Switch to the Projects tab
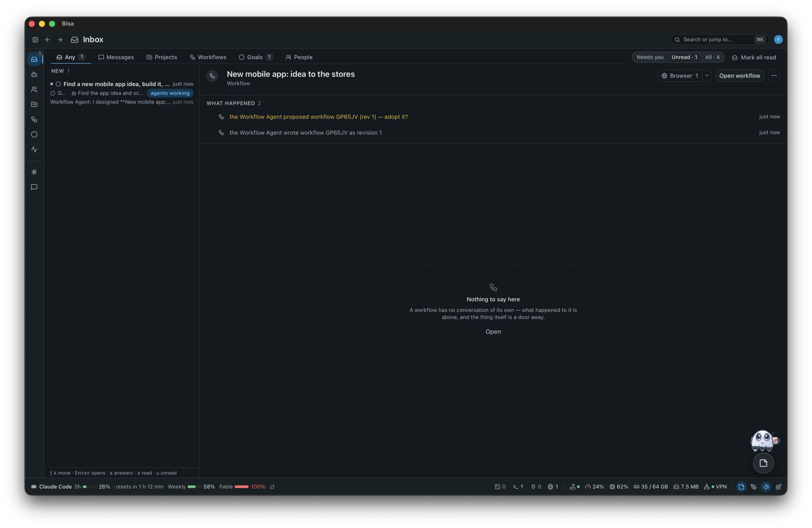The height and width of the screenshot is (528, 812). click(x=162, y=57)
